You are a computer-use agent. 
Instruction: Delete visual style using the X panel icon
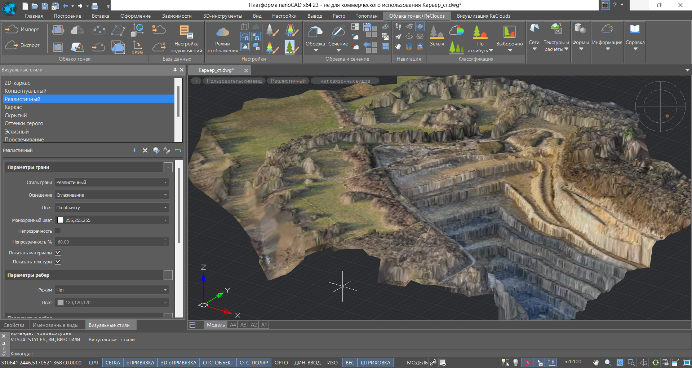pos(145,150)
